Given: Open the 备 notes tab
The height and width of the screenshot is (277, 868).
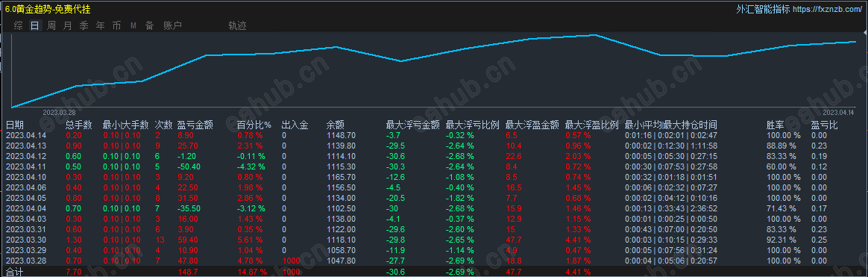Looking at the screenshot, I should 149,25.
